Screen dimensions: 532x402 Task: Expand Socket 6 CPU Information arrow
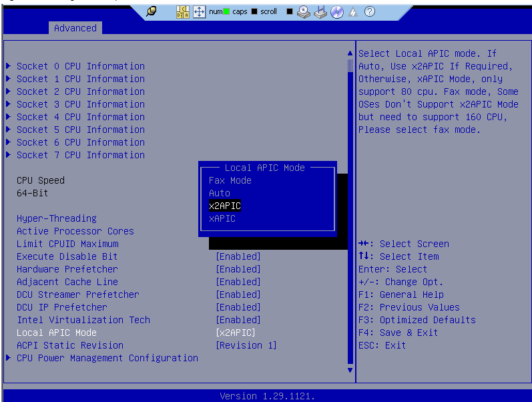point(9,142)
